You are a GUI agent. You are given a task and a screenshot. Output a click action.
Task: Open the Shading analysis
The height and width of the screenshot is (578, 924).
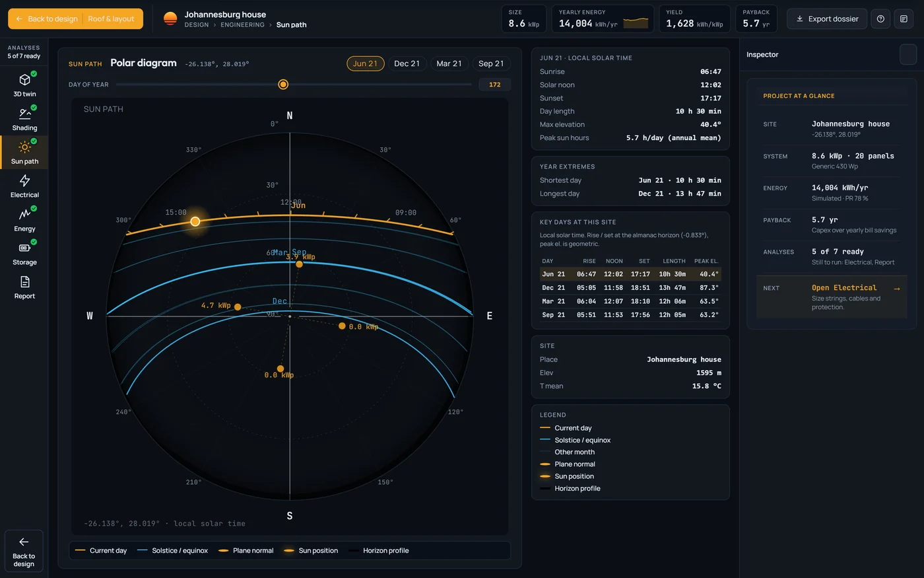(24, 118)
